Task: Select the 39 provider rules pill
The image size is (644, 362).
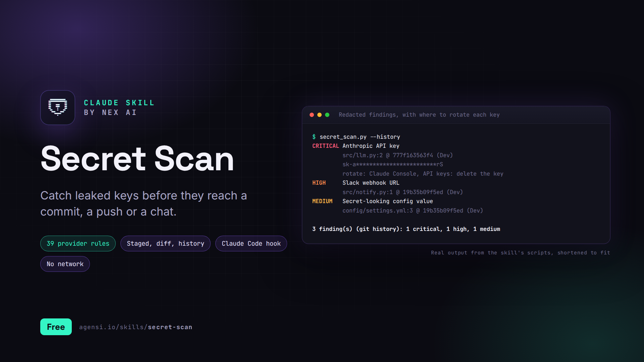Action: pyautogui.click(x=78, y=244)
